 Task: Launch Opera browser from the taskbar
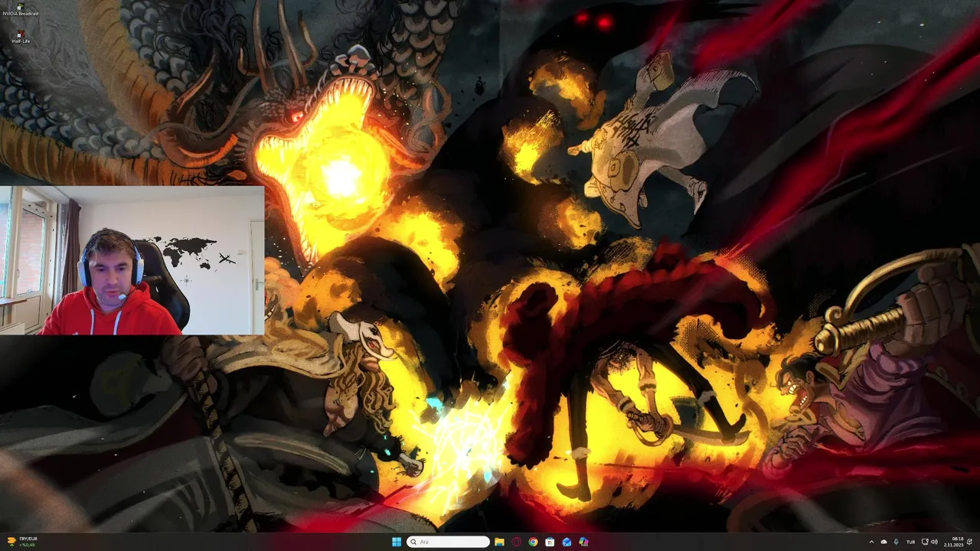pyautogui.click(x=516, y=542)
